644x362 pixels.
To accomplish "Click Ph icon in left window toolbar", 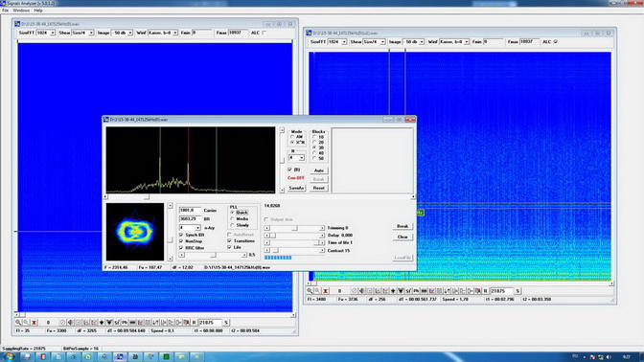I will [x=125, y=323].
